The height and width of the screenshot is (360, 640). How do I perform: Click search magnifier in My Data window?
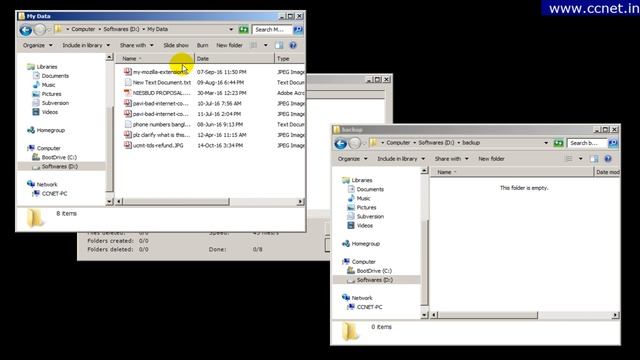[298, 29]
